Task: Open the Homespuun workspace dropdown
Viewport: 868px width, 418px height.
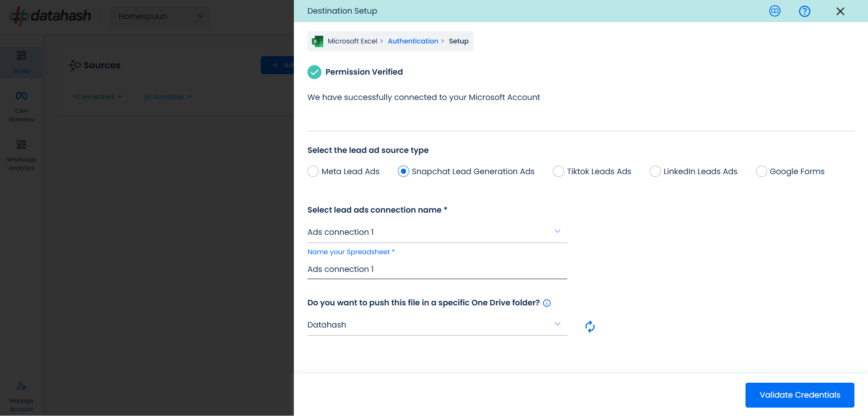Action: pos(160,16)
